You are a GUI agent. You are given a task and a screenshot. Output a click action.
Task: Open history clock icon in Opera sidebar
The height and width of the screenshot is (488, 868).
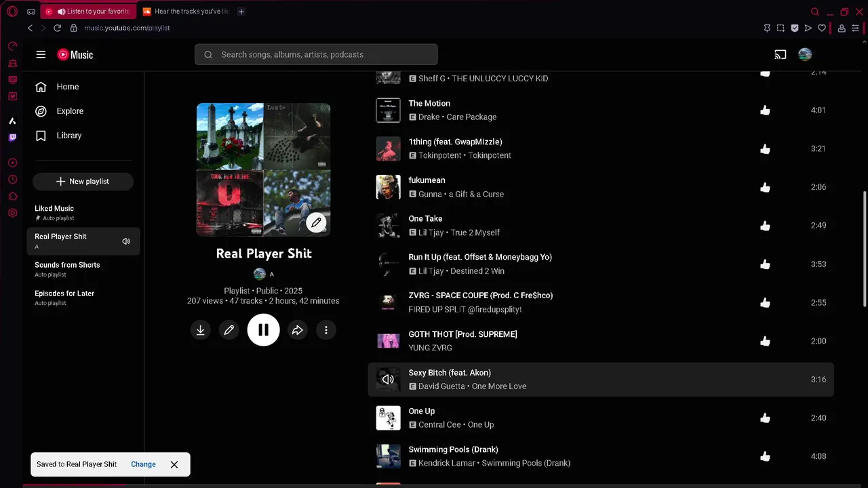click(x=12, y=180)
